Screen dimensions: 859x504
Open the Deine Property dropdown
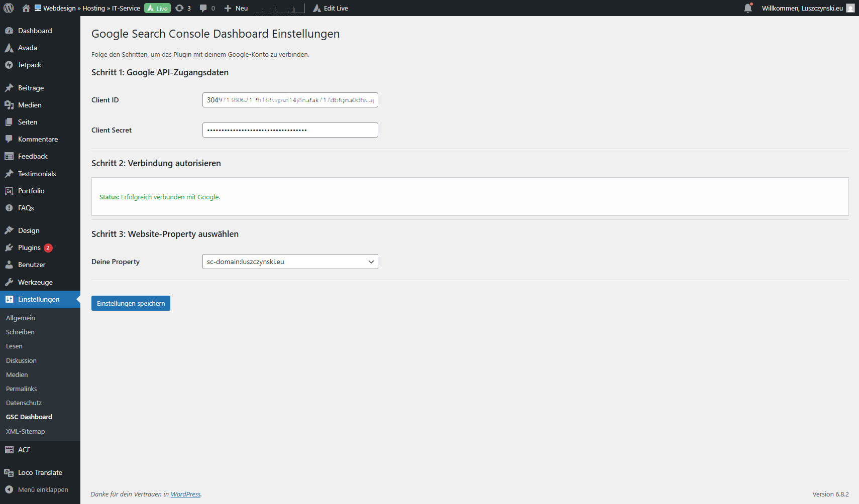[290, 261]
